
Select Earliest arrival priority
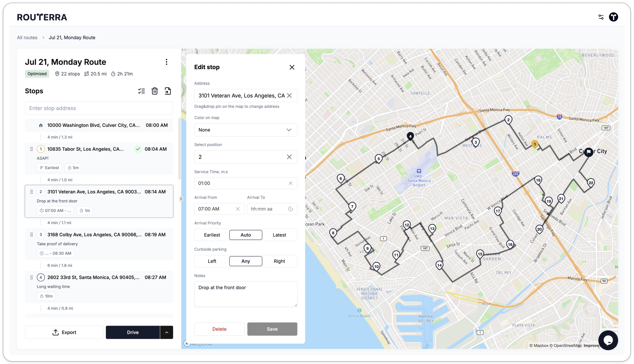tap(212, 235)
